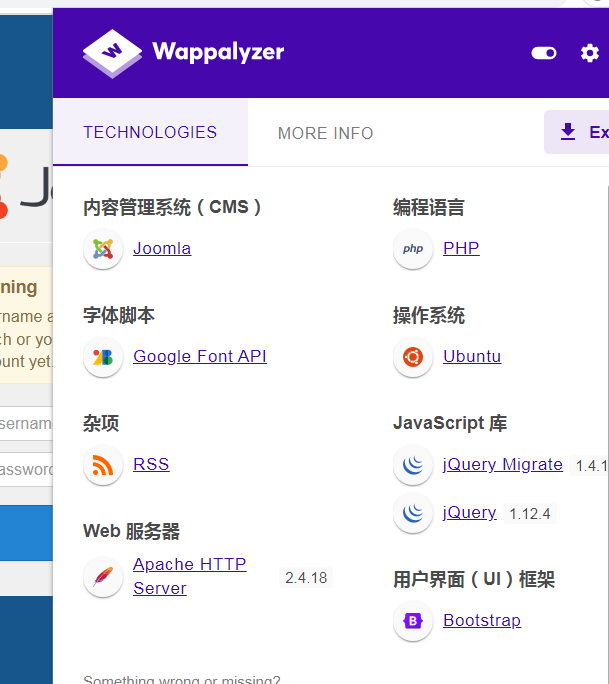Click the jQuery Migrate icon

tap(413, 465)
